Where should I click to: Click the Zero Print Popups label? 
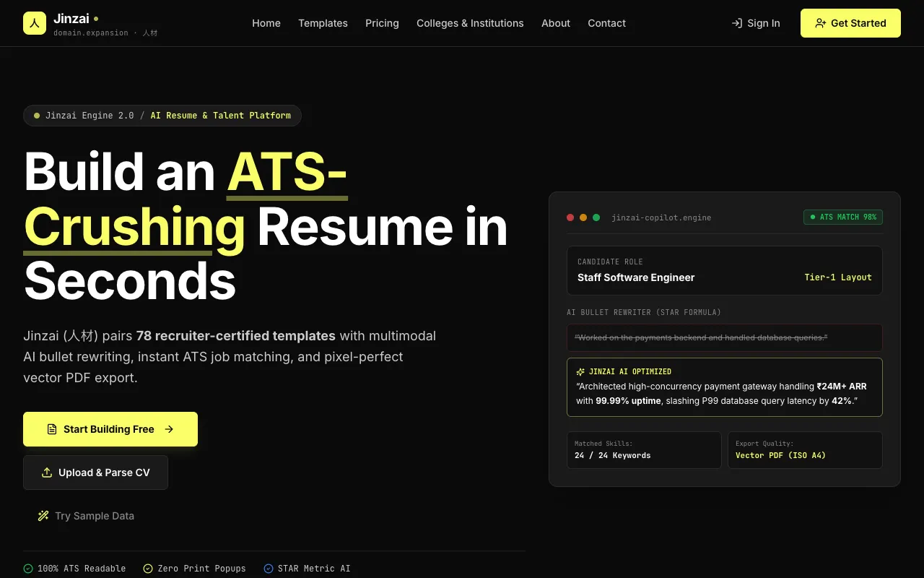[202, 569]
